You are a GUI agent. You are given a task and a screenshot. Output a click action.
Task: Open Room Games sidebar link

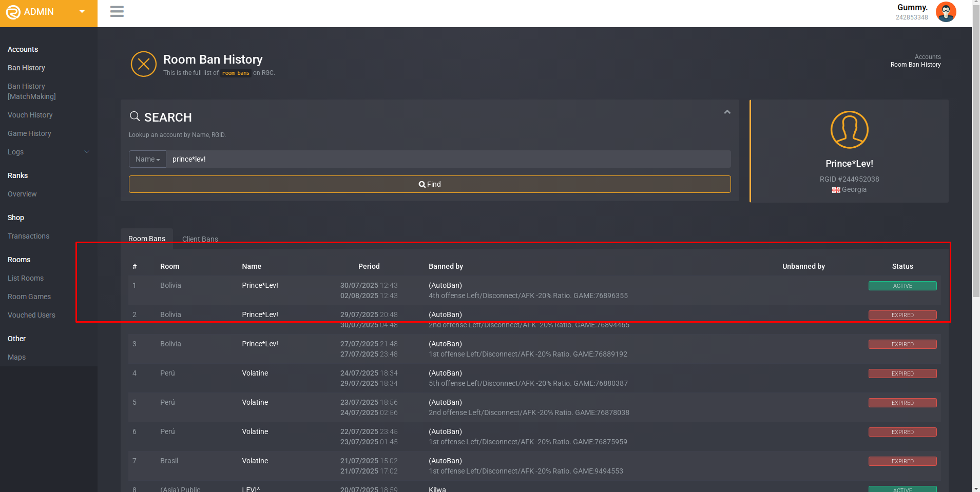[29, 297]
